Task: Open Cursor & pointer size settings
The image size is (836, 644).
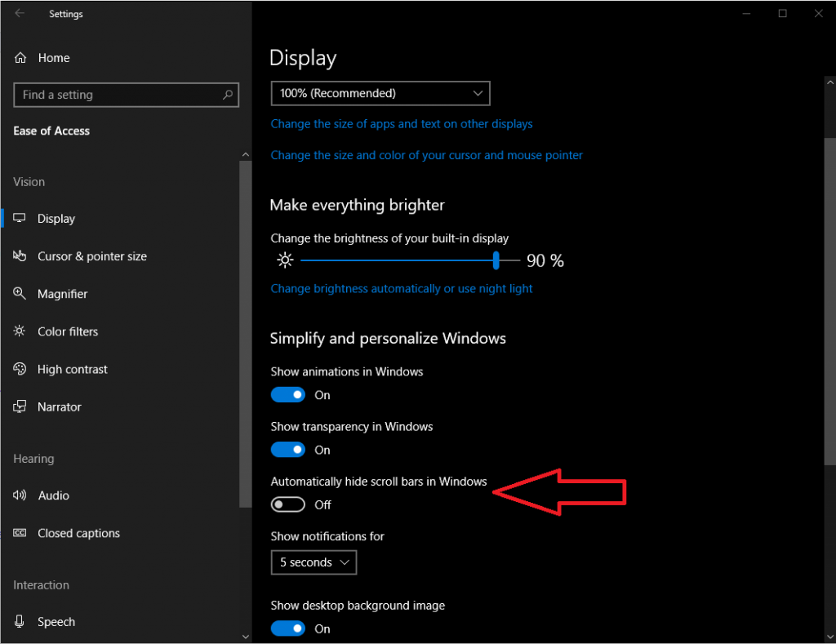Action: (91, 256)
